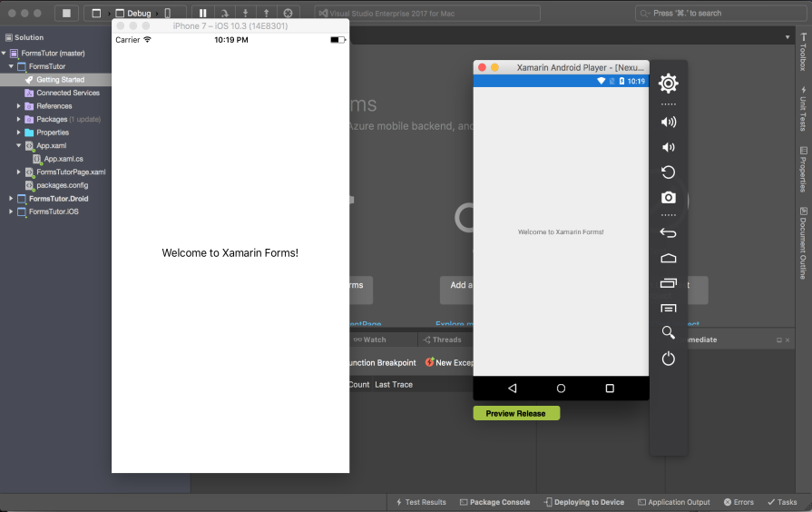The image size is (812, 512).
Task: Click the global search field
Action: 721,13
